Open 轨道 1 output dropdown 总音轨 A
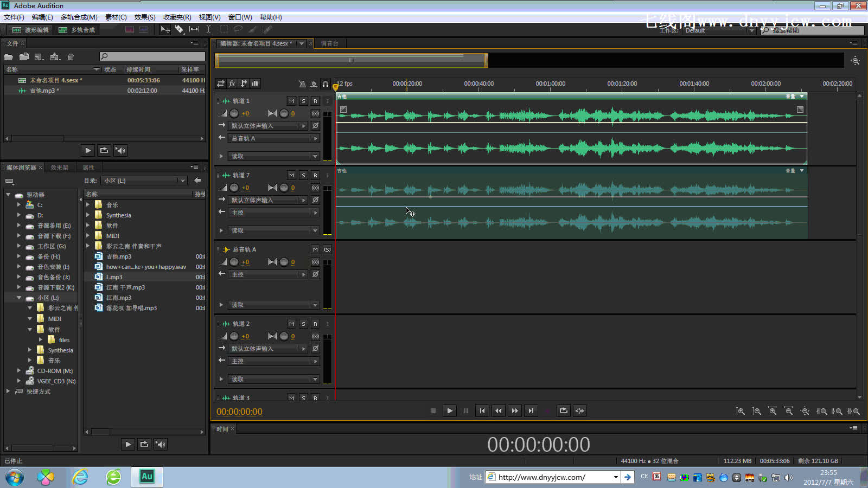 tap(274, 138)
